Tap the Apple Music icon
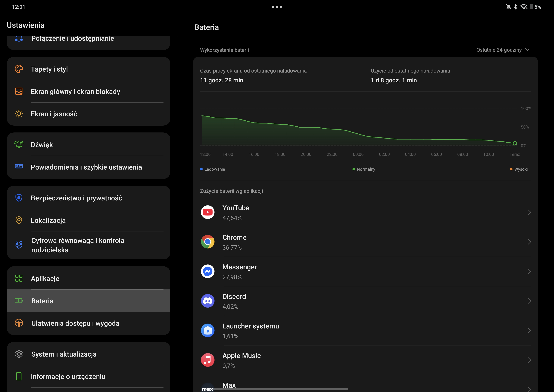The image size is (554, 392). point(208,360)
